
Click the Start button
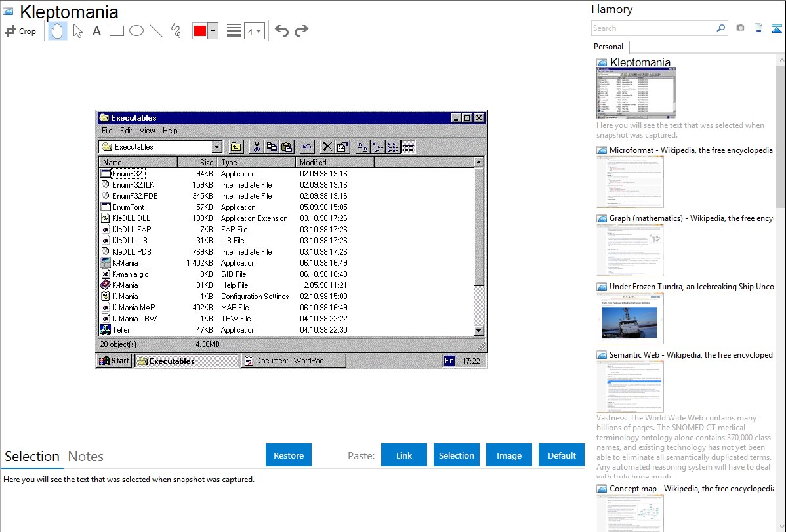[114, 361]
